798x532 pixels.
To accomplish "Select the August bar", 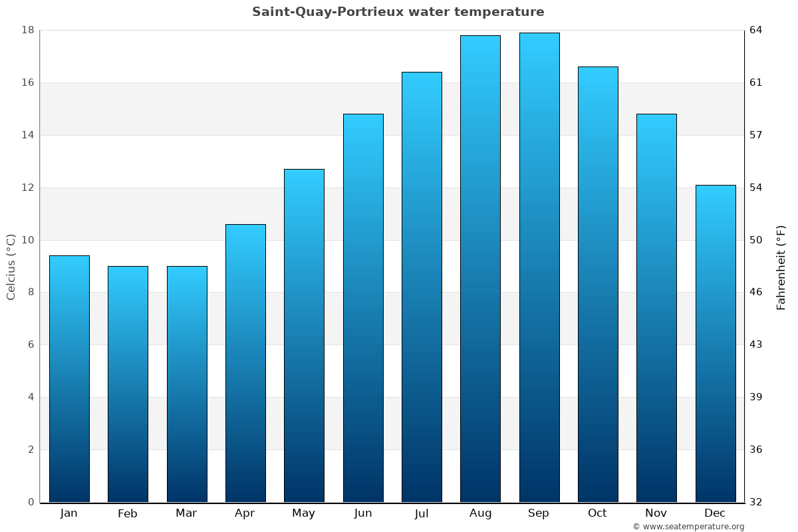I will click(x=480, y=269).
